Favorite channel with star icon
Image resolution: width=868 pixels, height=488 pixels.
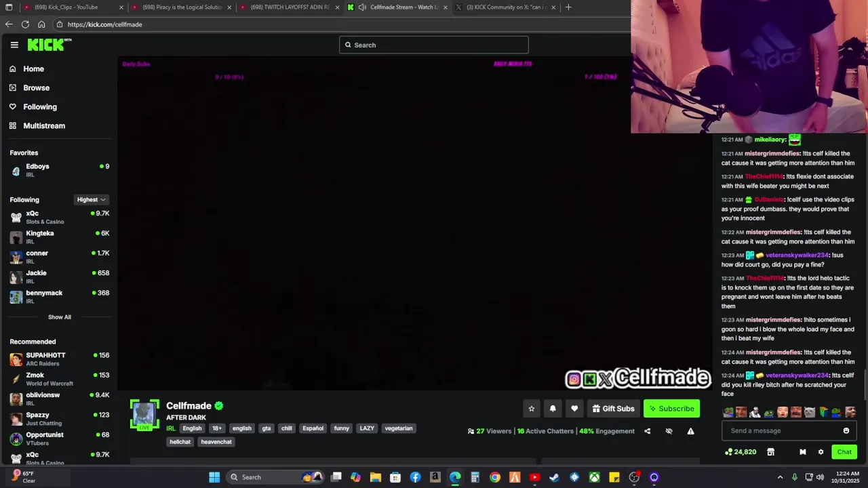[532, 409]
